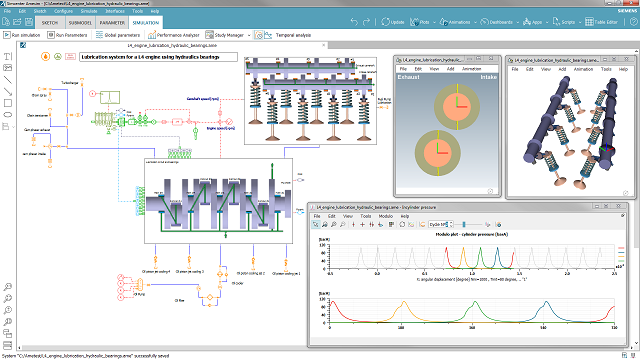Expand the Plots dropdown arrow
Image resolution: width=640 pixels, height=360 pixels.
tap(434, 22)
